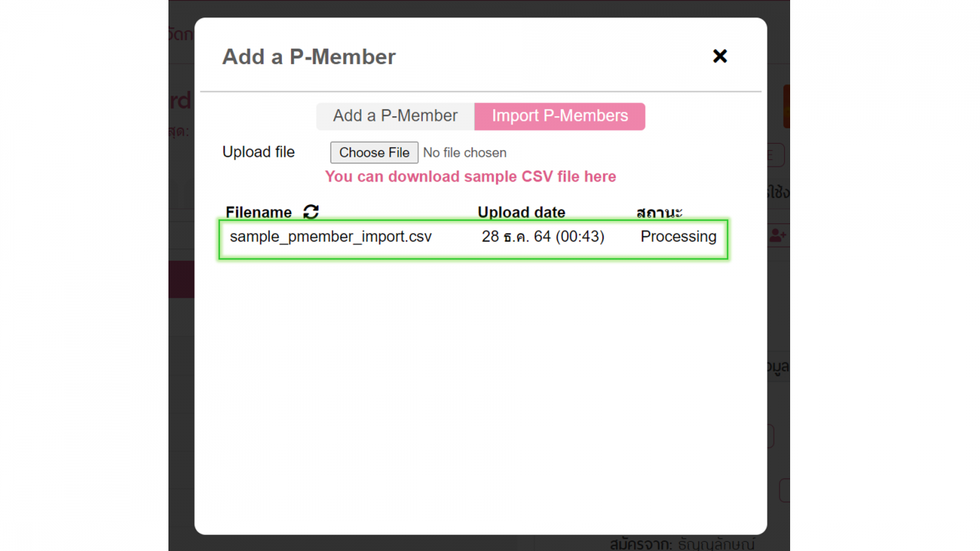Select the Import P-Members tab
This screenshot has height=551, width=980.
[x=560, y=116]
